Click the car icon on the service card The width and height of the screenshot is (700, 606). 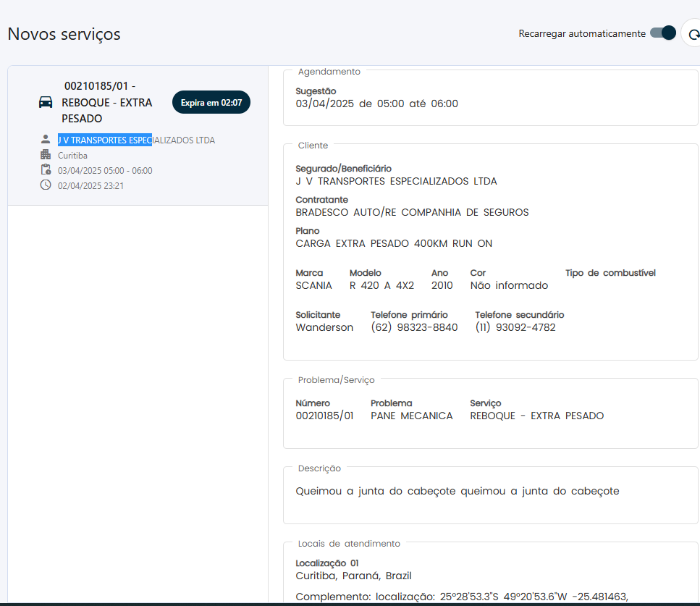pos(46,102)
